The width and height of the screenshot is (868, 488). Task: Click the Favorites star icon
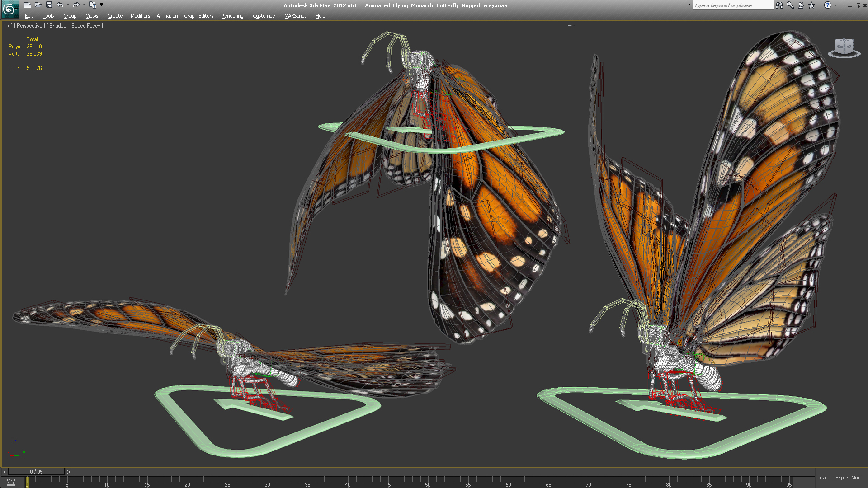tap(811, 5)
